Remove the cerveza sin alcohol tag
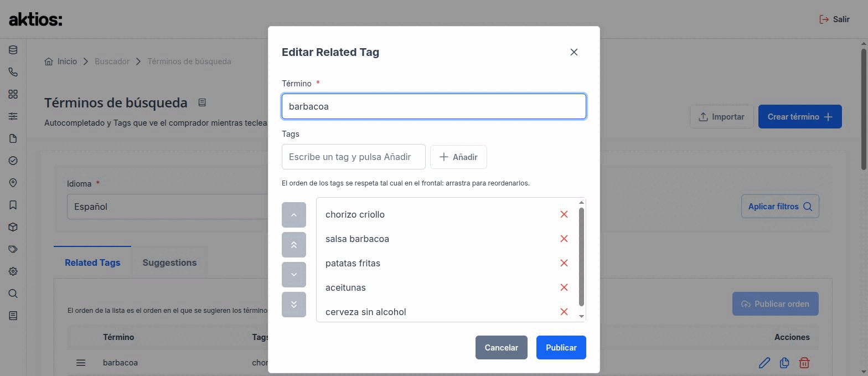Image resolution: width=868 pixels, height=376 pixels. pyautogui.click(x=564, y=312)
